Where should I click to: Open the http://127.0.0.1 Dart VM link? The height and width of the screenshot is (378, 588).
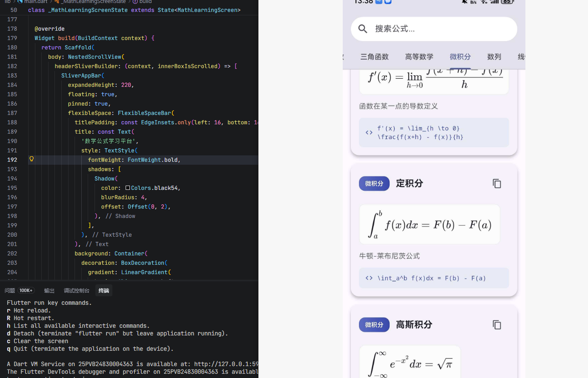tap(226, 364)
